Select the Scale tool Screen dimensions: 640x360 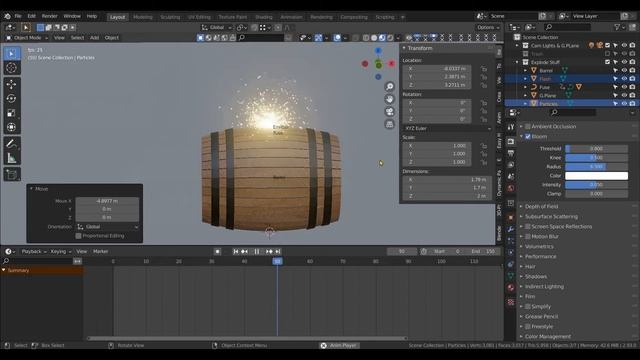(x=12, y=113)
